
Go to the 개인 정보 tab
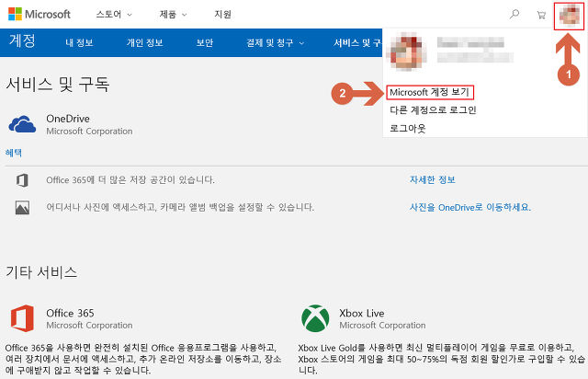point(145,43)
